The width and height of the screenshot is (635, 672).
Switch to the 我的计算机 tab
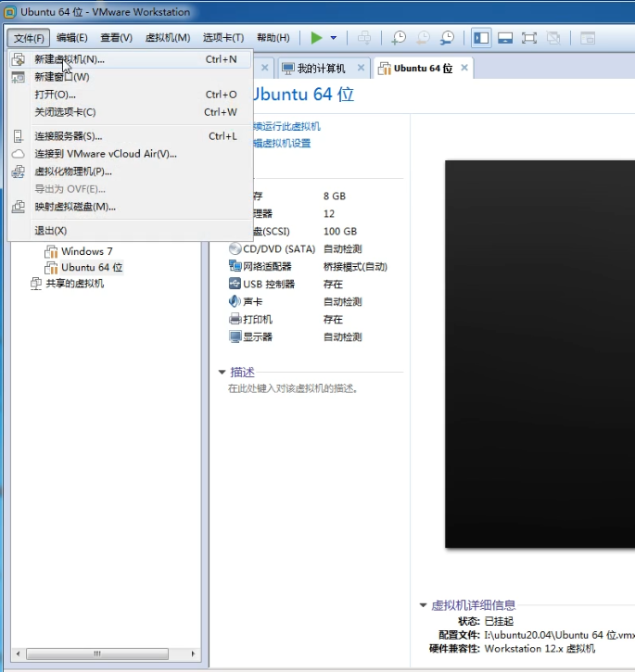[321, 69]
